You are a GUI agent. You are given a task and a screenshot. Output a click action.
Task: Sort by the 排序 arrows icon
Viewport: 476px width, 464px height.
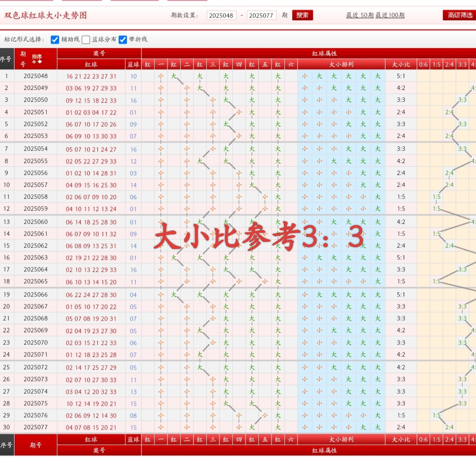click(x=37, y=59)
